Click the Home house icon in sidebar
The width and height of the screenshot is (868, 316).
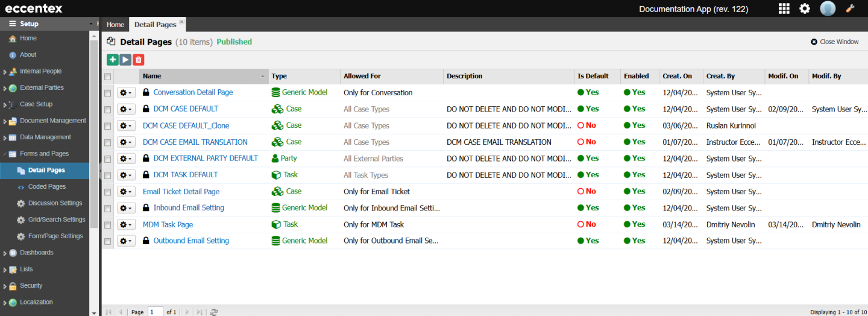pos(12,38)
